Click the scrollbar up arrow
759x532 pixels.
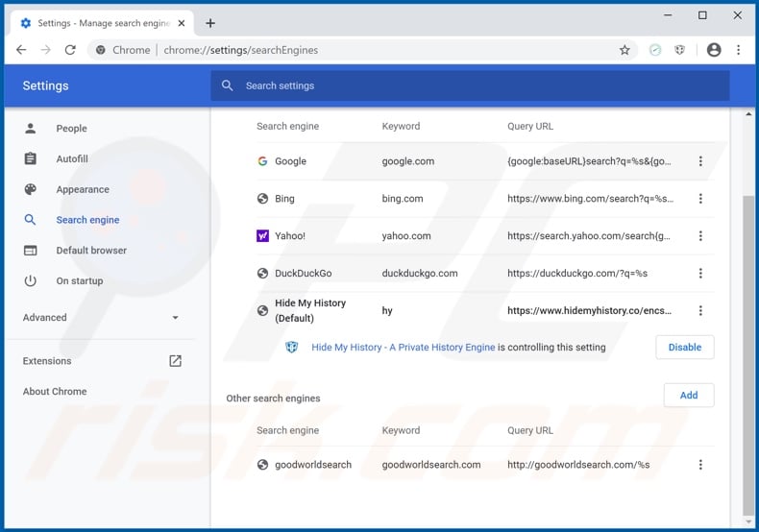click(x=748, y=114)
